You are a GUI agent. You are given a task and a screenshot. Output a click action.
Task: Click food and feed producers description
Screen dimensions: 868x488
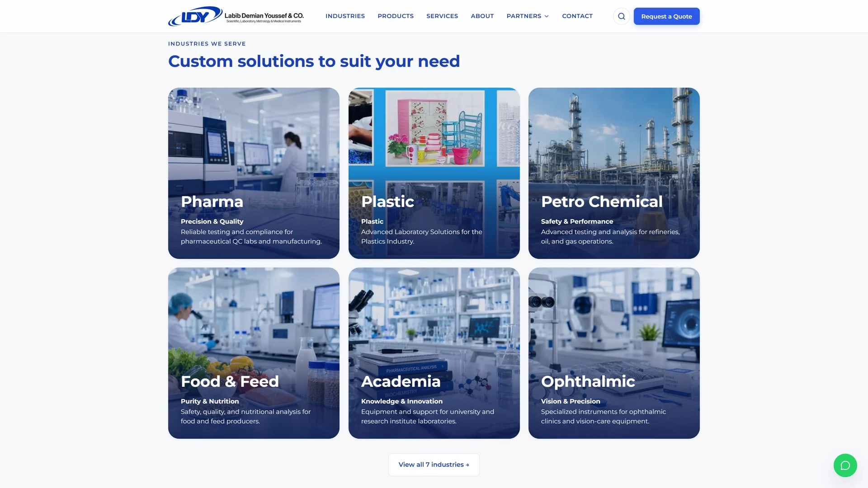click(245, 416)
